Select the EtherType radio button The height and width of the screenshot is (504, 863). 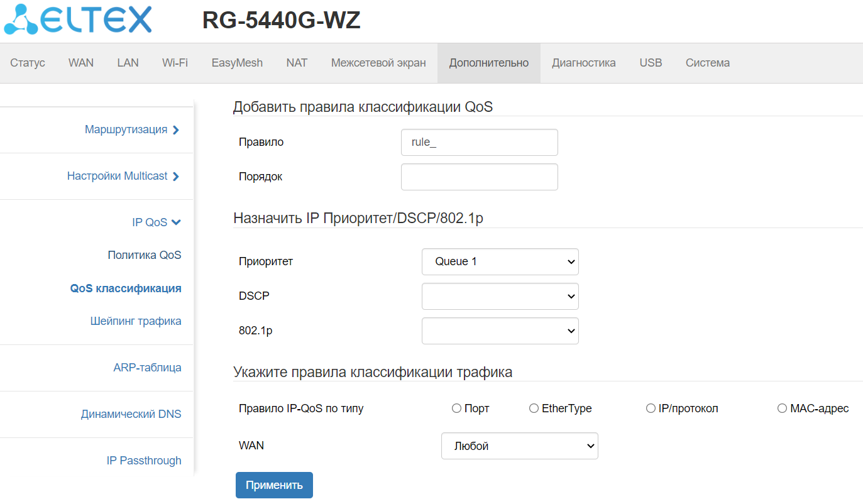pos(534,408)
